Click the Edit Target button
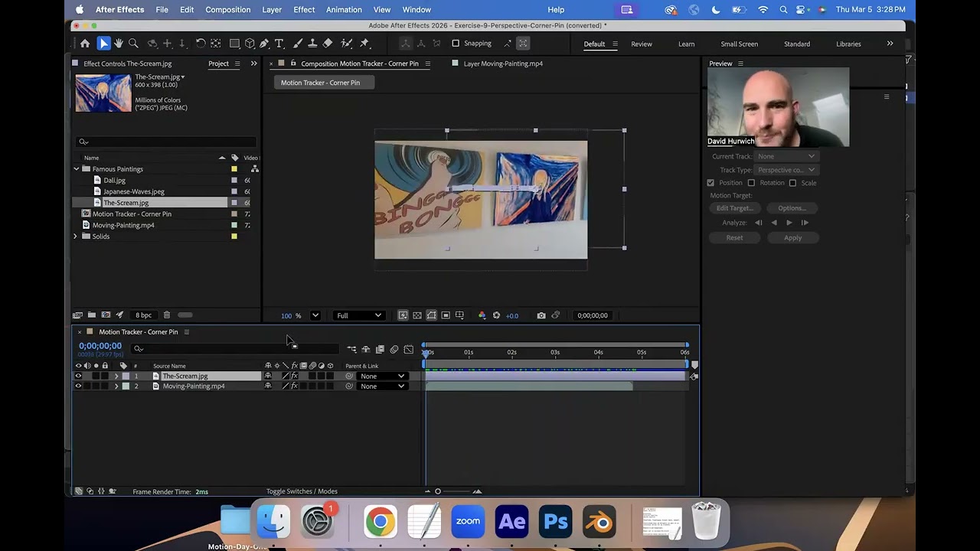This screenshot has width=980, height=551. [734, 208]
